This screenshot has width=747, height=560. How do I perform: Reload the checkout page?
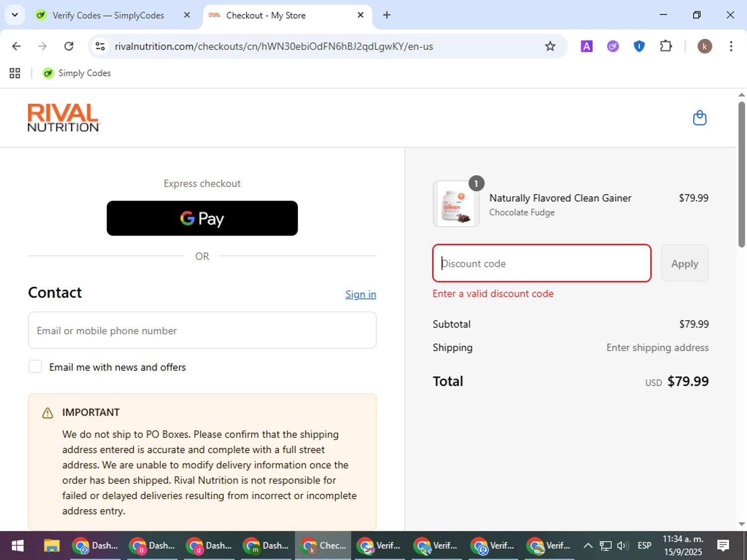pos(69,46)
